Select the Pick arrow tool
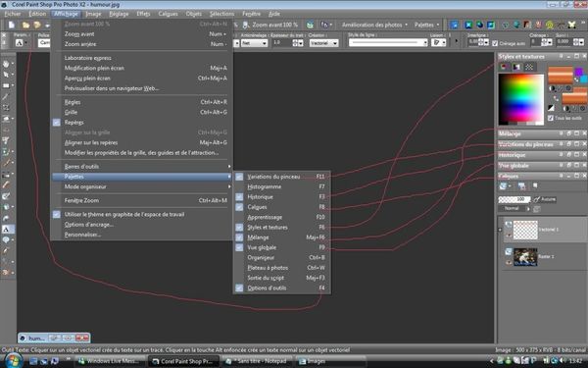The height and width of the screenshot is (368, 588). point(6,75)
